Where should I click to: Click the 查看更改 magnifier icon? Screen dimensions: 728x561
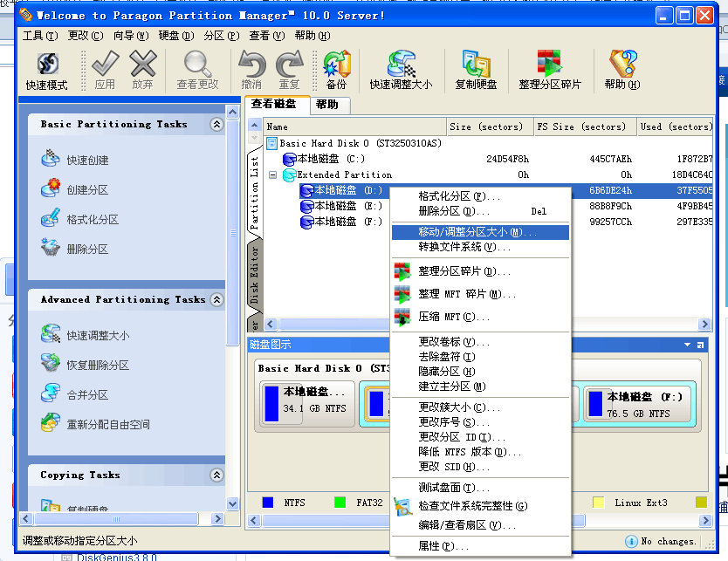198,63
